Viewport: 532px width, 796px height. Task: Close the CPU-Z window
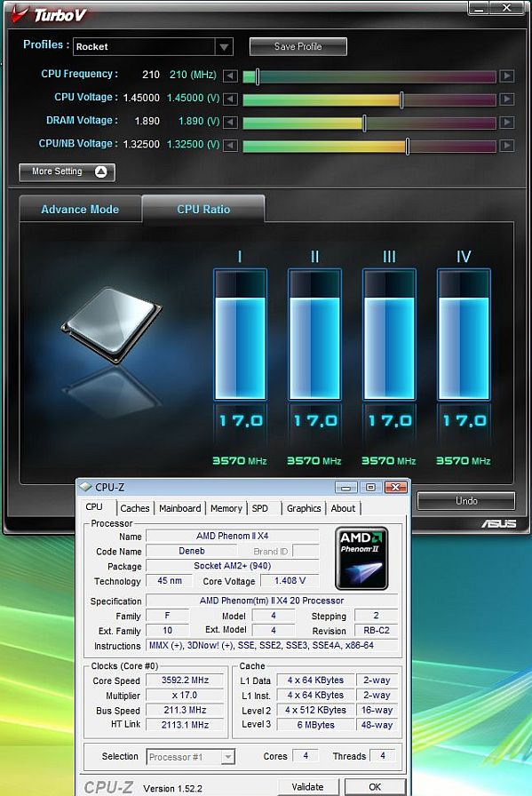tap(395, 488)
